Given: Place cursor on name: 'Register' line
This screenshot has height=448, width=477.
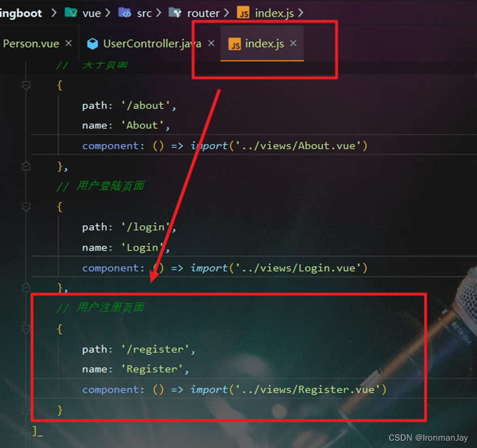Looking at the screenshot, I should tap(136, 369).
